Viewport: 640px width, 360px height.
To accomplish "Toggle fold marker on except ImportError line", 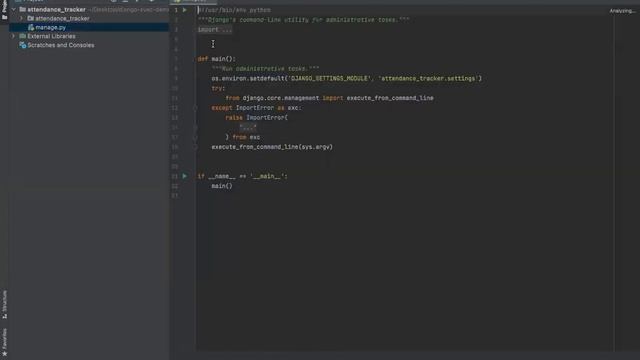I will pyautogui.click(x=195, y=108).
